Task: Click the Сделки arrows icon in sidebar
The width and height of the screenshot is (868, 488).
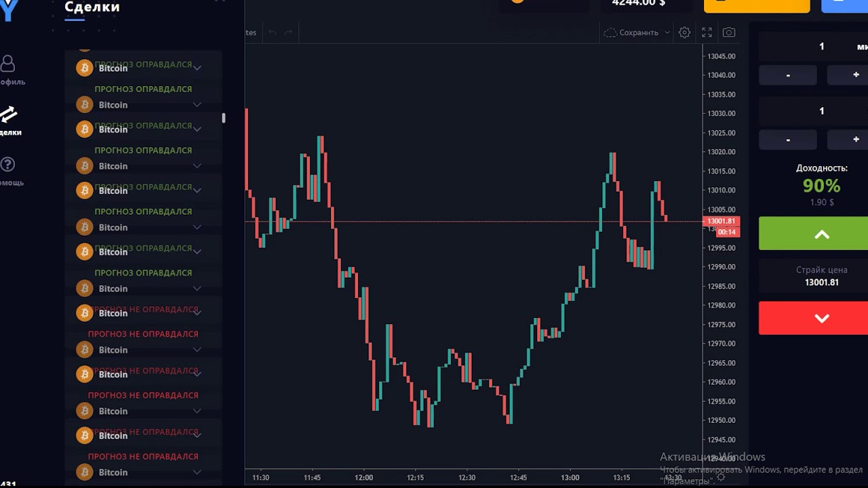Action: pos(8,115)
